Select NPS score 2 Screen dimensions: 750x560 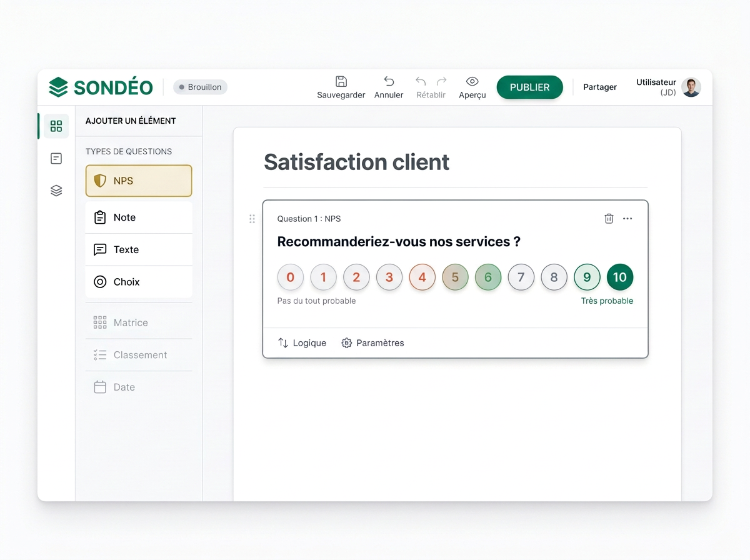[x=356, y=277]
